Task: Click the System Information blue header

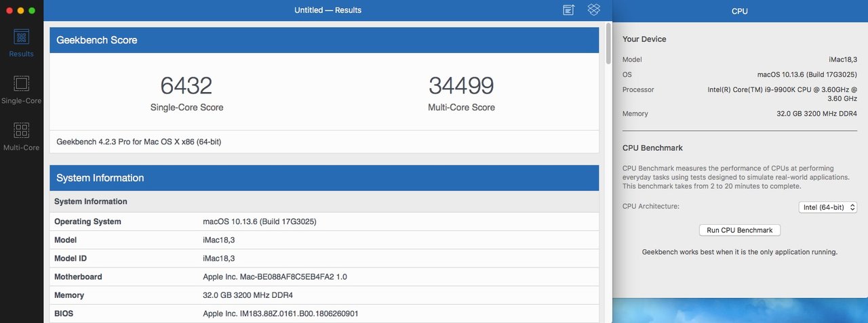Action: pos(324,178)
